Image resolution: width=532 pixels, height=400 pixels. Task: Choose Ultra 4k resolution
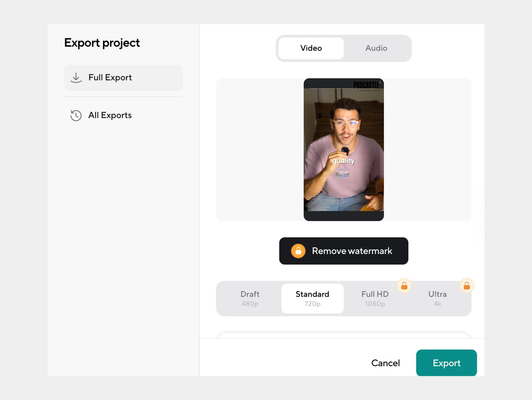pyautogui.click(x=437, y=298)
